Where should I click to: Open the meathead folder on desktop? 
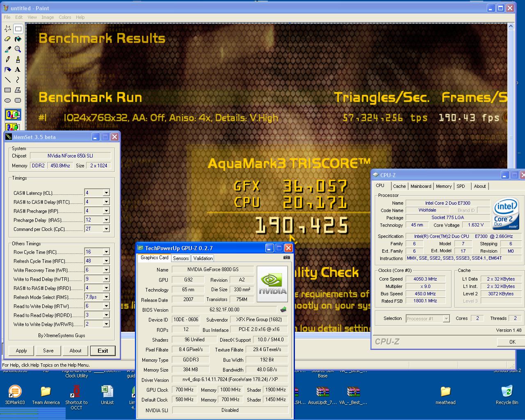445,395
